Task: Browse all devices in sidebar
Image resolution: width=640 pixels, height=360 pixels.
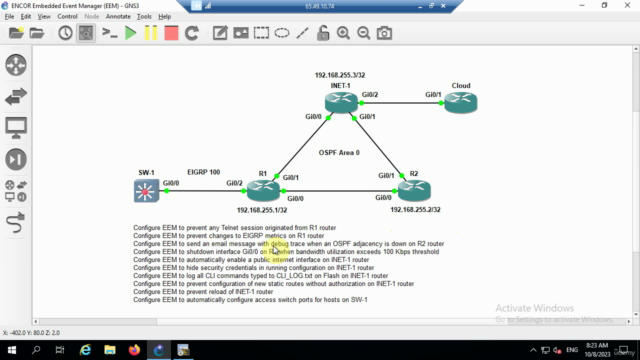Action: click(16, 191)
